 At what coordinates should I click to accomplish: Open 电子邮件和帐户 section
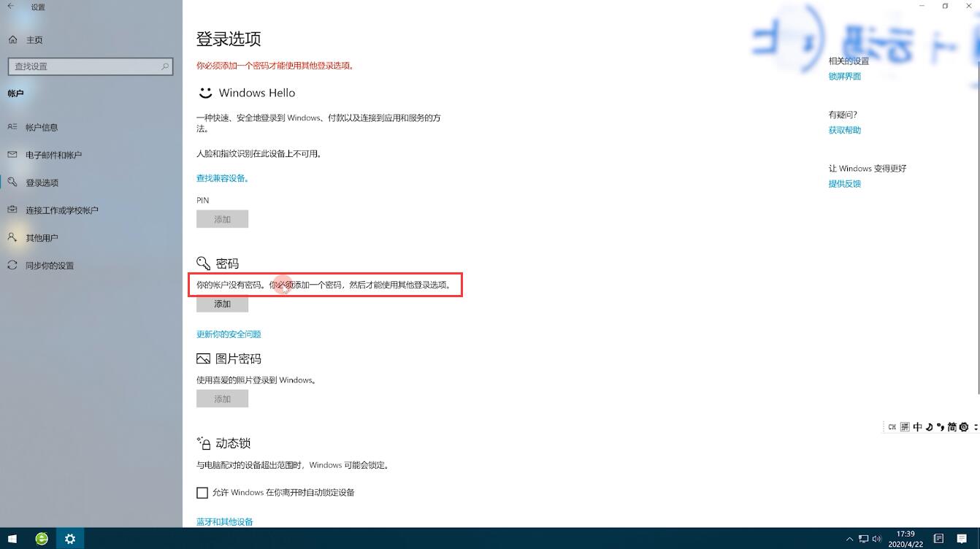click(53, 155)
